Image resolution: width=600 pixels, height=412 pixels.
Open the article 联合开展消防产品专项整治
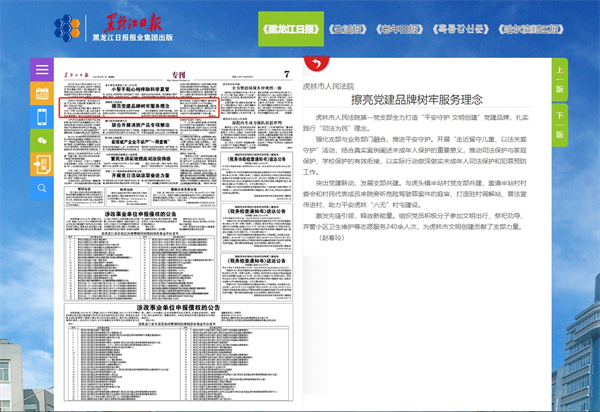tap(138, 124)
